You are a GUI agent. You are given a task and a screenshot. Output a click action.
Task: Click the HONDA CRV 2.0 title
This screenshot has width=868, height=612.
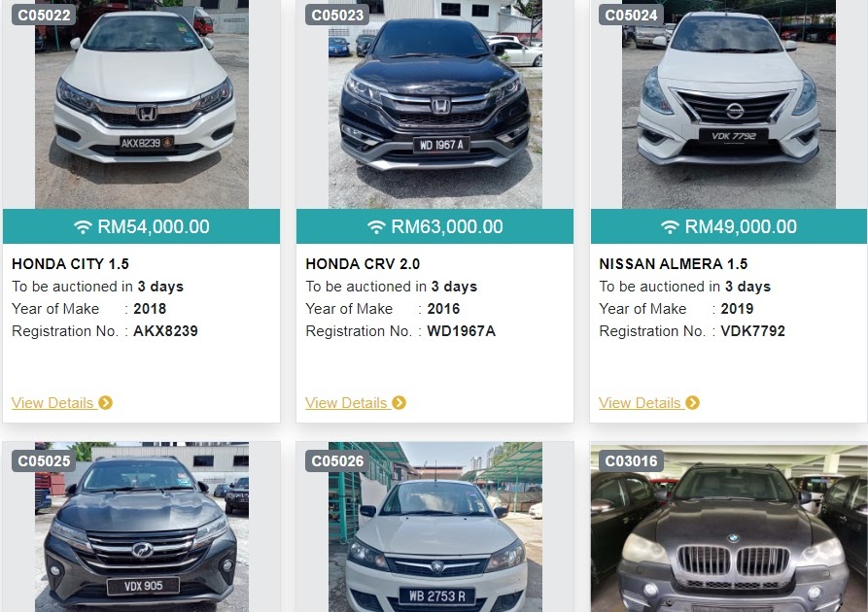click(363, 264)
